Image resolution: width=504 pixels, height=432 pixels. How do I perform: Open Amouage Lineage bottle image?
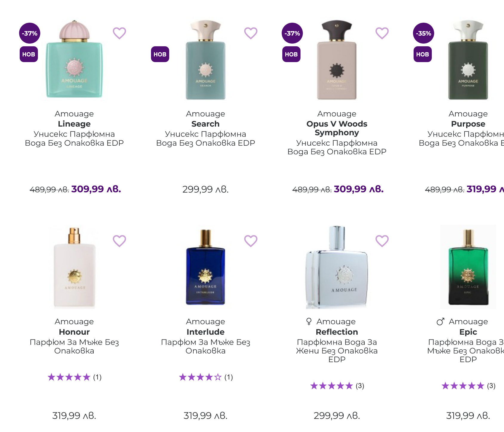click(74, 60)
